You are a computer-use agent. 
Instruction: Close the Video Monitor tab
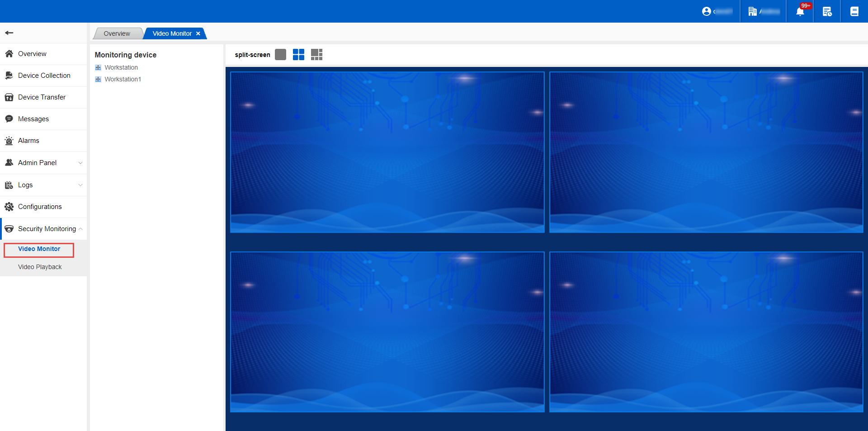click(198, 33)
